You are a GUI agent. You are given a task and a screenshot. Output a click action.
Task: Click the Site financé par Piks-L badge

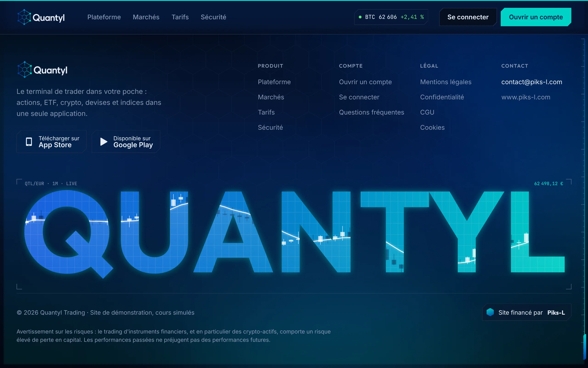[x=526, y=312]
